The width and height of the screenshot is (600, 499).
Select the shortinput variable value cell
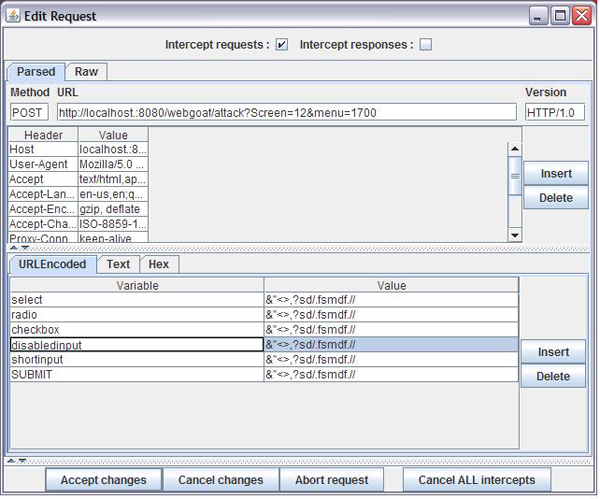click(x=391, y=359)
